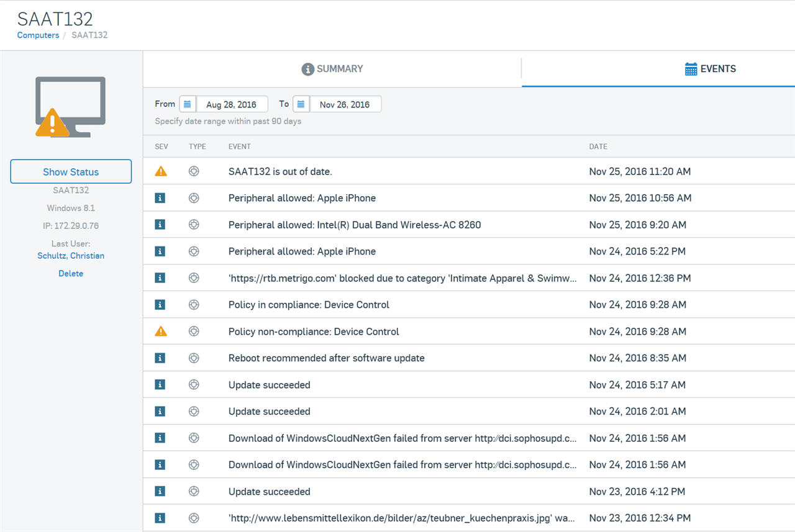Select 'Policy non-compliance: Device Control' text
The image size is (795, 532).
tap(314, 331)
